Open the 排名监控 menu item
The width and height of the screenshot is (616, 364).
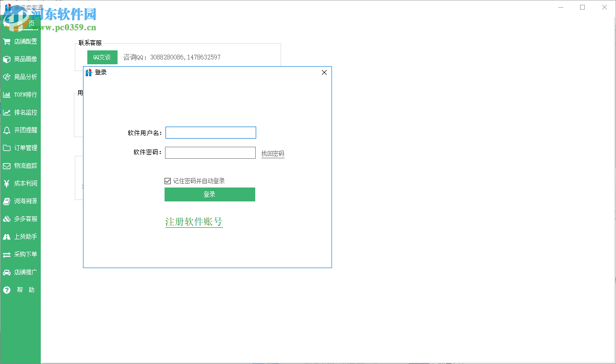(x=20, y=112)
